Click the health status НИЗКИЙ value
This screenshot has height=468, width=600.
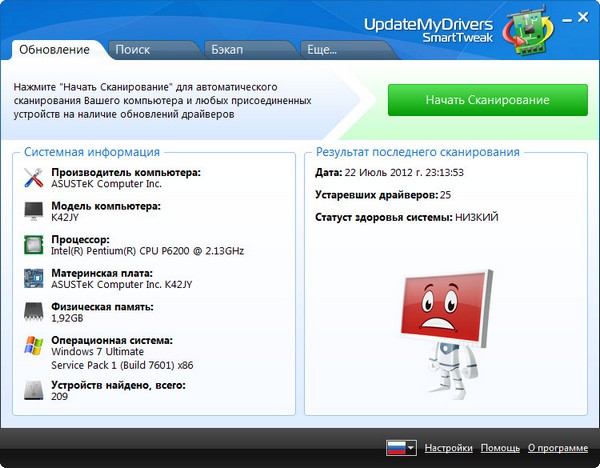point(476,217)
